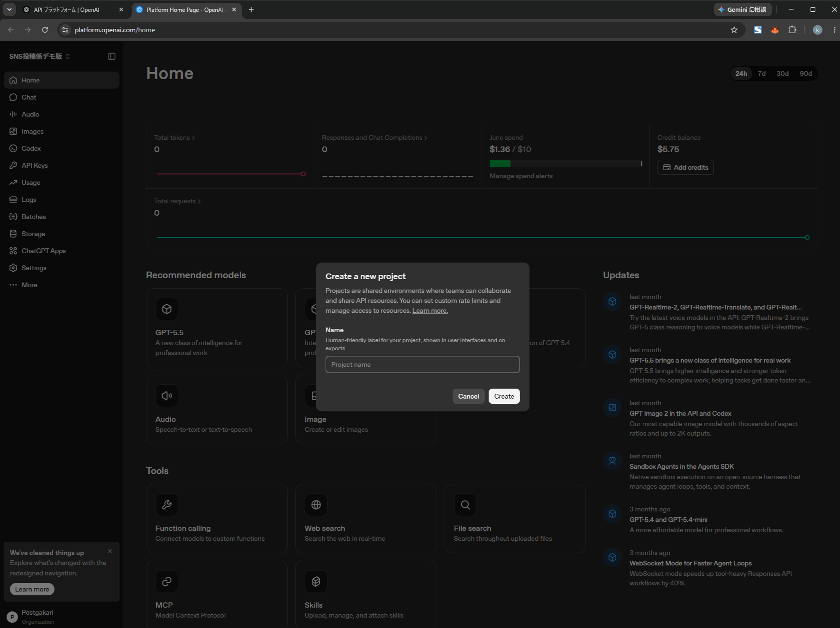Go back to the previous page
Image resolution: width=840 pixels, height=628 pixels.
pos(11,30)
